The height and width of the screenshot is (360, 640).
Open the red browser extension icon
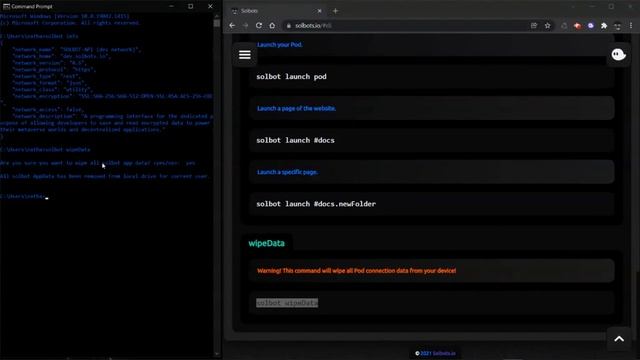tap(577, 26)
